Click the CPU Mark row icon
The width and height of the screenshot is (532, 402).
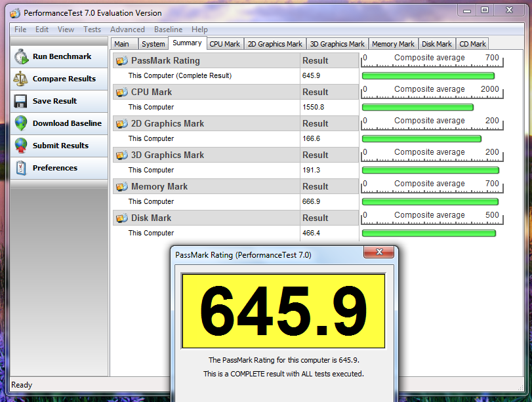(x=122, y=92)
